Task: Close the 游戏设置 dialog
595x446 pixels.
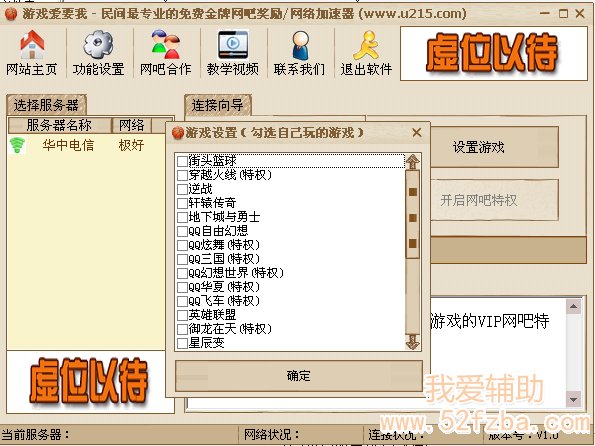Action: tap(417, 132)
